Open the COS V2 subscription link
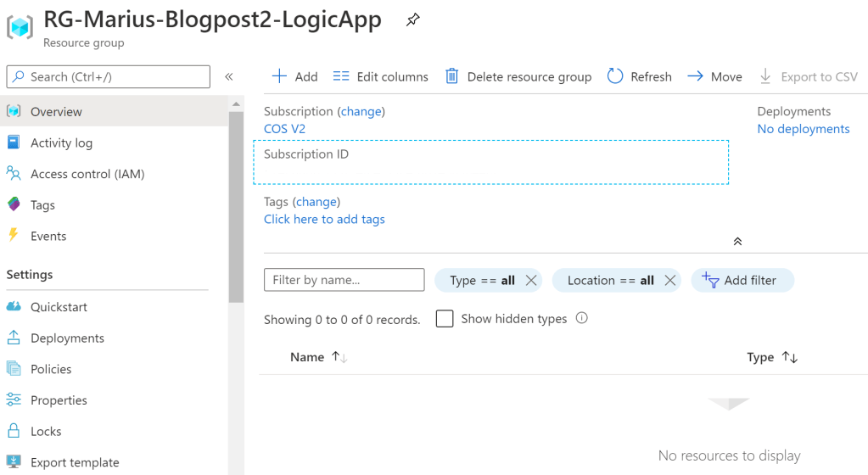The image size is (868, 475). click(x=284, y=129)
